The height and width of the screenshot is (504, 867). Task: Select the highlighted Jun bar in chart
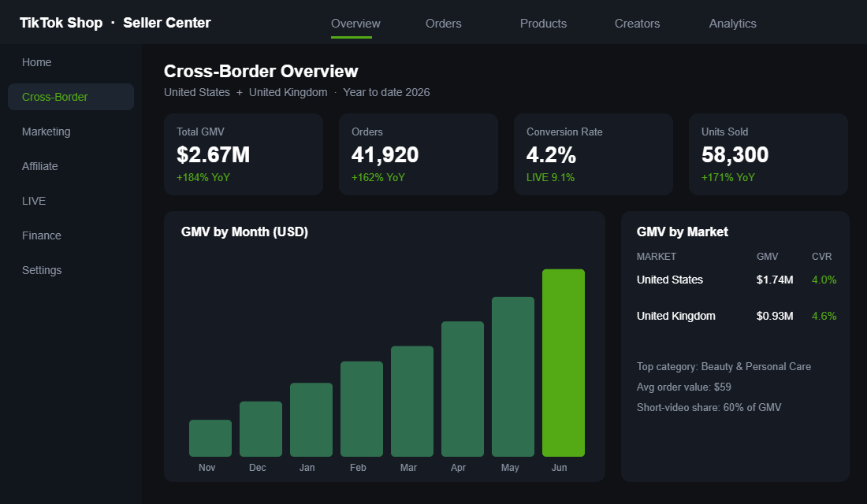pos(564,363)
